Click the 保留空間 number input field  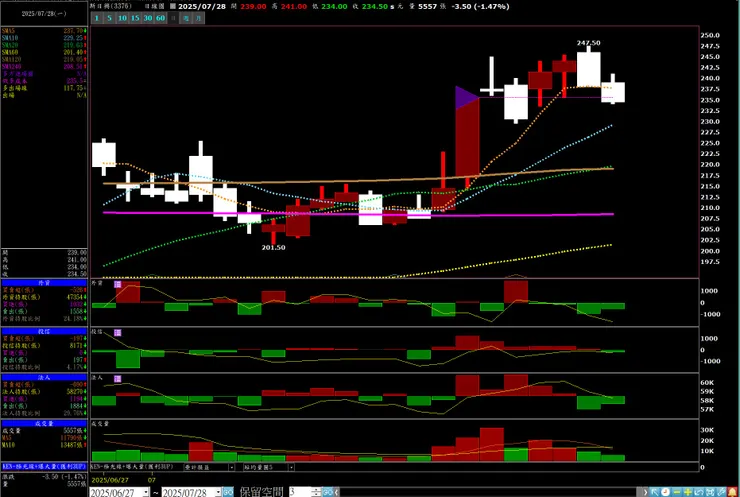(x=300, y=492)
